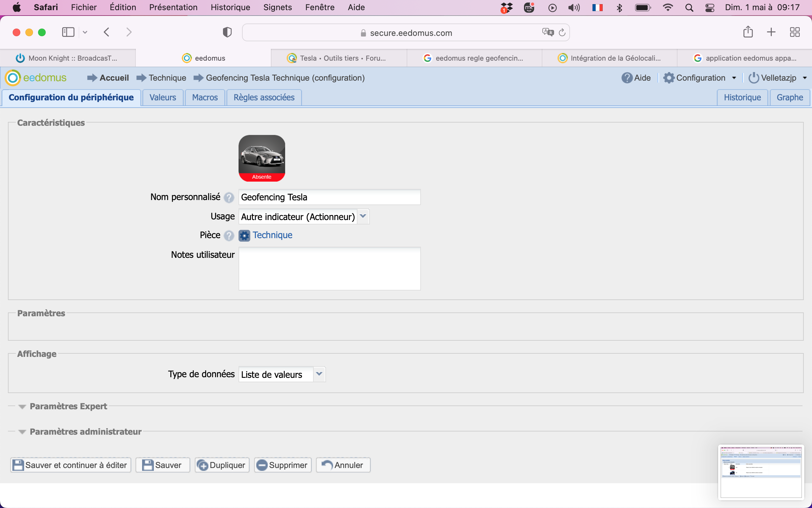Reload the page
812x508 pixels.
click(562, 32)
